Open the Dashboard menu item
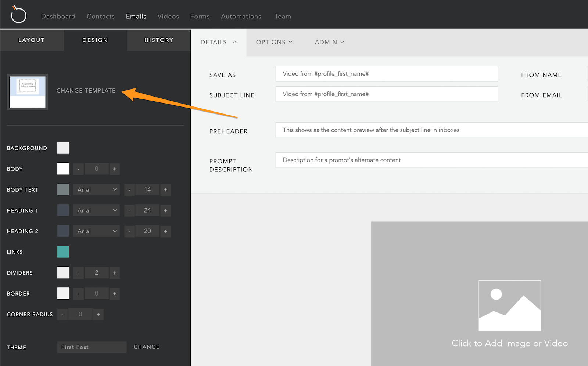This screenshot has width=588, height=366. [58, 16]
